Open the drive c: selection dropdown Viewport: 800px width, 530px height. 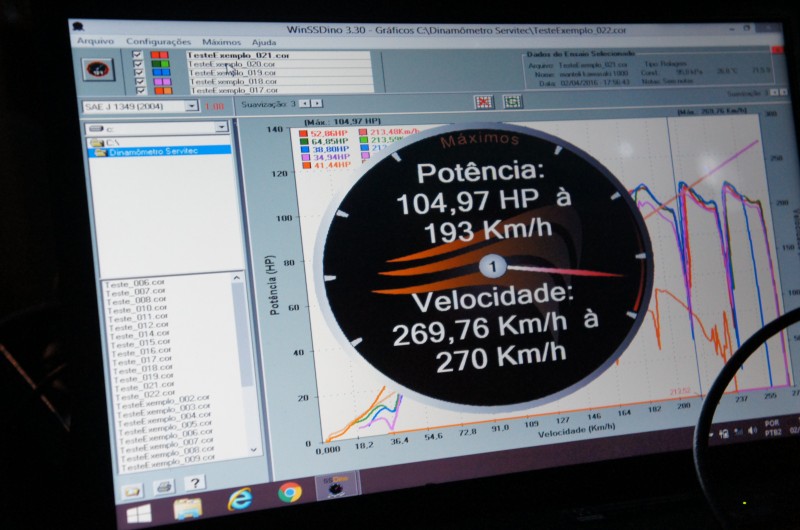coord(222,128)
